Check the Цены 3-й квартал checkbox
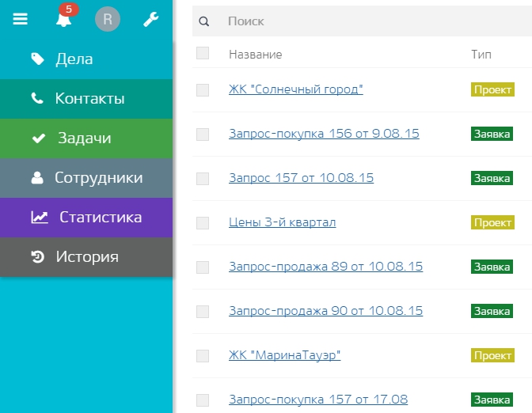The height and width of the screenshot is (413, 532). [203, 223]
